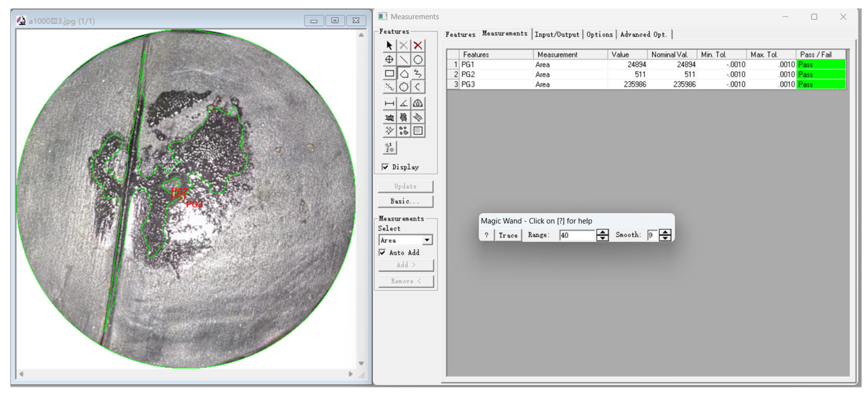Activate the polygon feature tool

click(404, 73)
